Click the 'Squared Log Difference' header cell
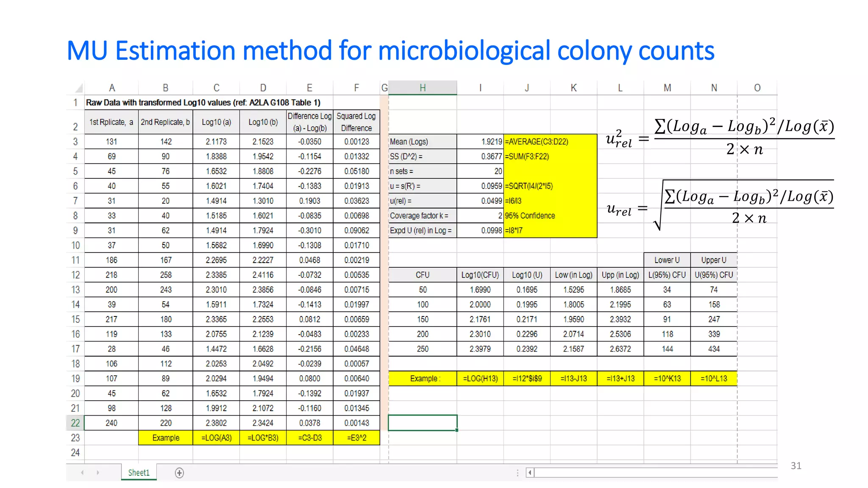Image resolution: width=868 pixels, height=488 pixels. tap(356, 122)
